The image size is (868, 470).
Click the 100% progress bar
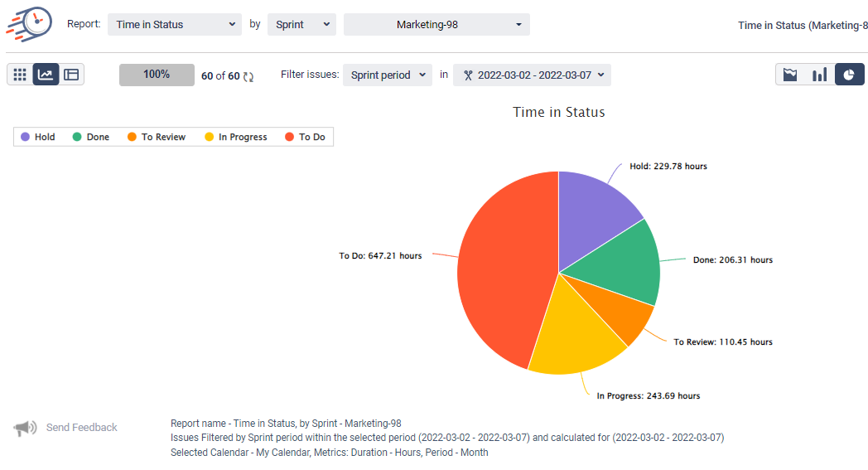[157, 75]
